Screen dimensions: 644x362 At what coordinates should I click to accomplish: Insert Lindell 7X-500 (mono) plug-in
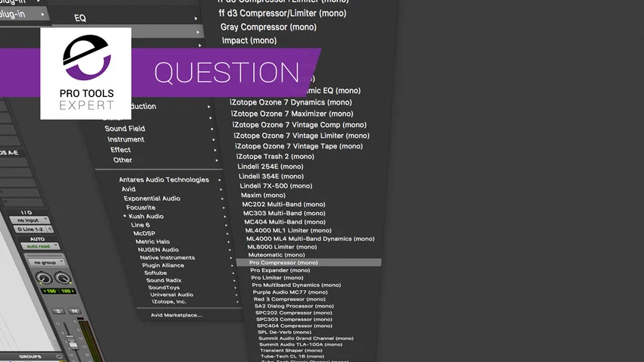pos(276,186)
